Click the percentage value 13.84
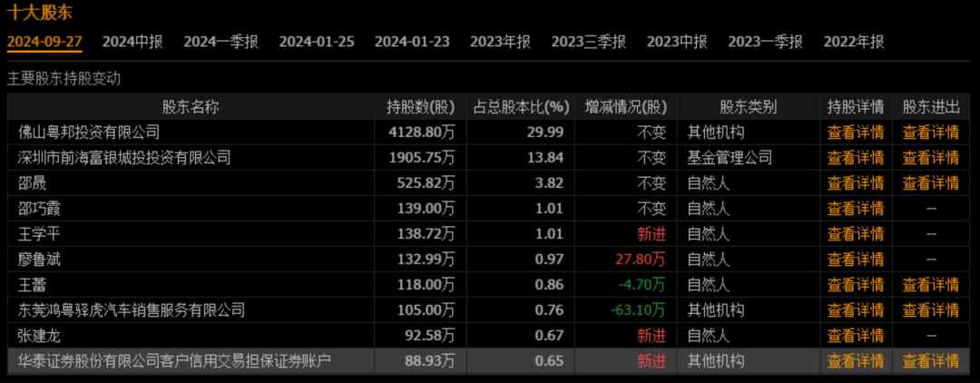The image size is (980, 383). tap(546, 157)
